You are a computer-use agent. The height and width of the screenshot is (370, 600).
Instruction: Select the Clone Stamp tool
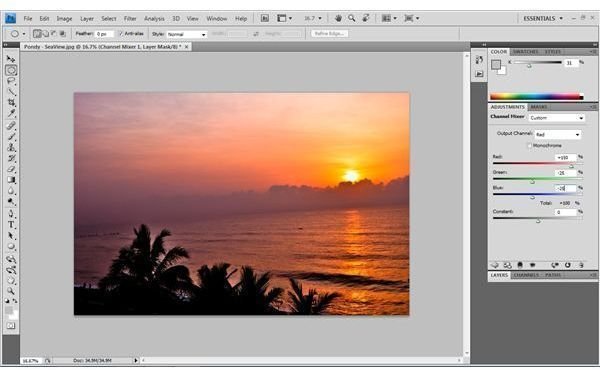coord(11,147)
